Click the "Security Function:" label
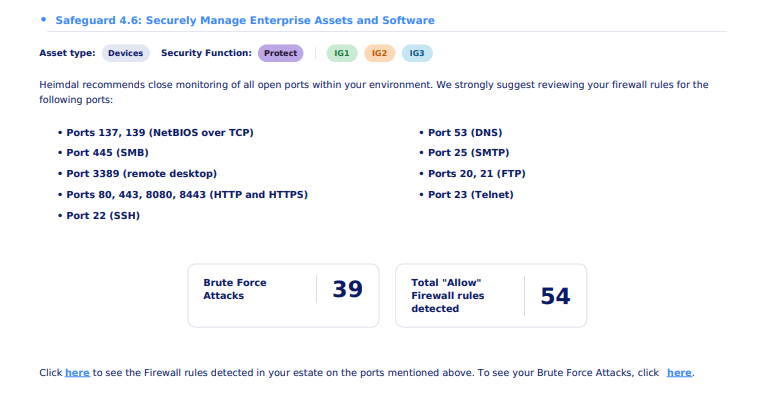 coord(206,53)
